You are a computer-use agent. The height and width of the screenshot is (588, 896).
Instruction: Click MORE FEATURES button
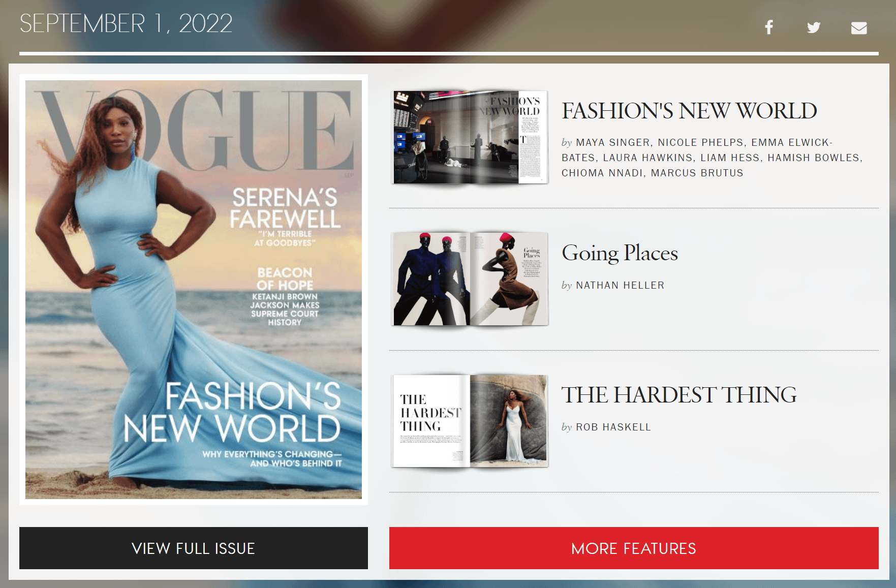(634, 549)
